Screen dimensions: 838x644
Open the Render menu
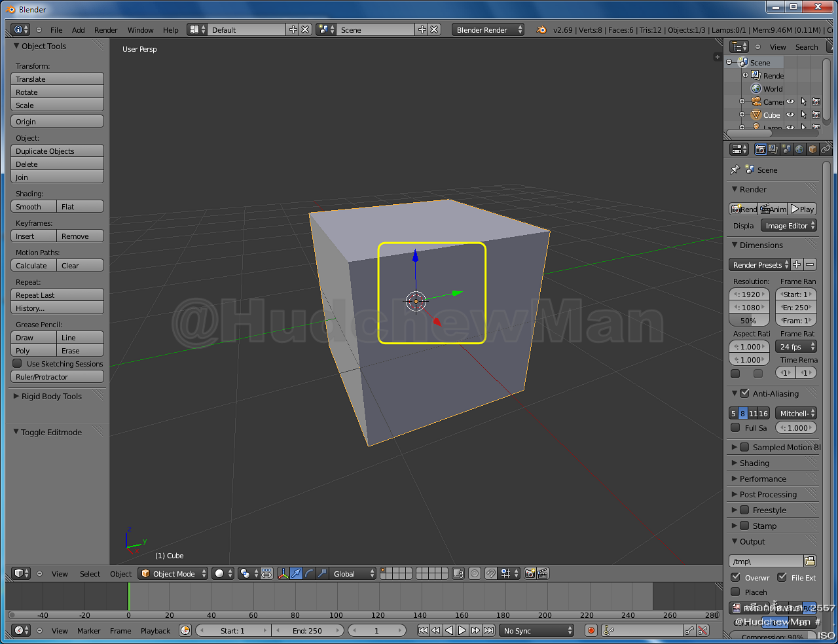pos(105,29)
